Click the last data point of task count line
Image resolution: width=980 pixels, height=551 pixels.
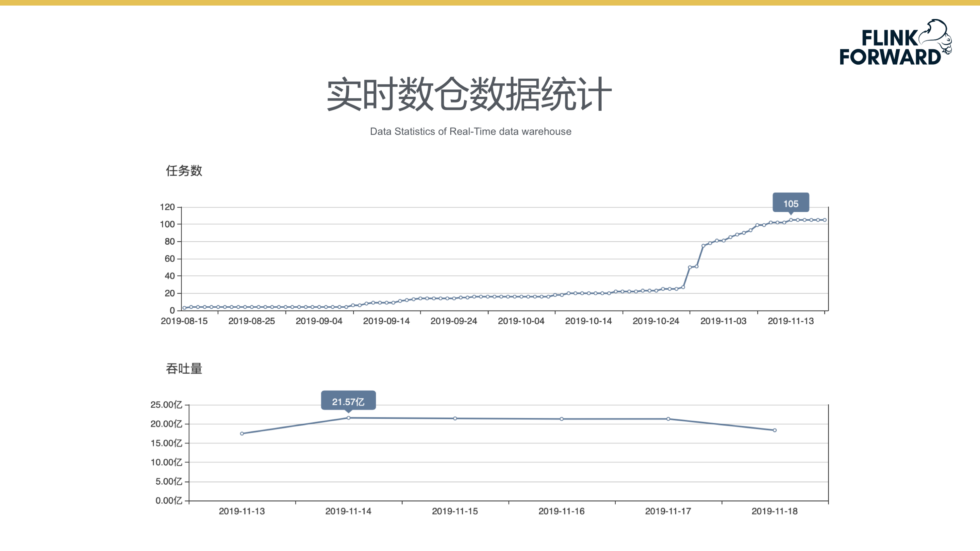[x=824, y=220]
